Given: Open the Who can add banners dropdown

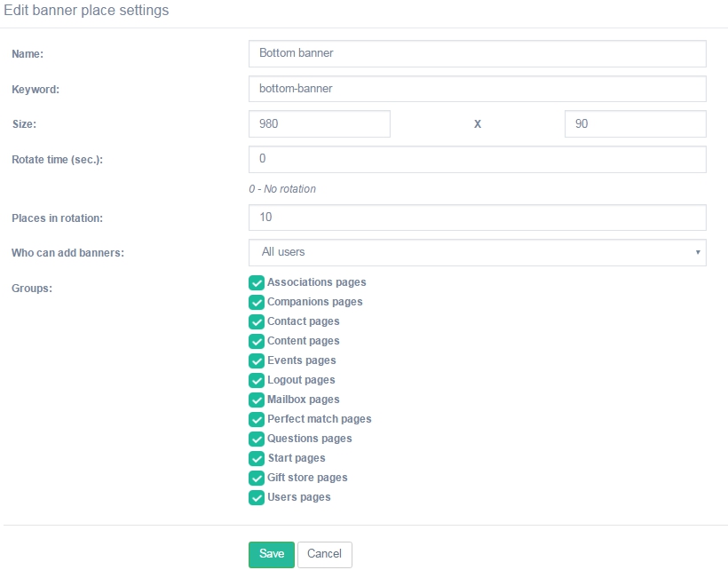Looking at the screenshot, I should tap(478, 252).
